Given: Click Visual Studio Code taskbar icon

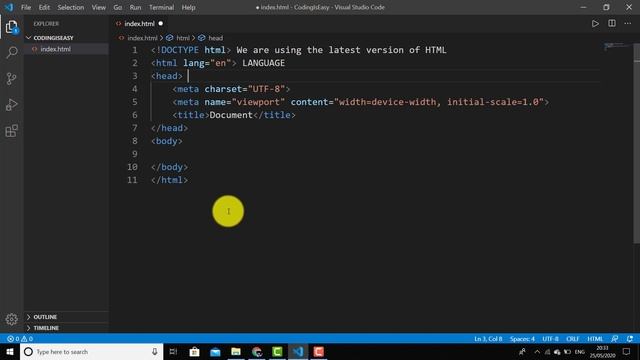Looking at the screenshot, I should 298,351.
